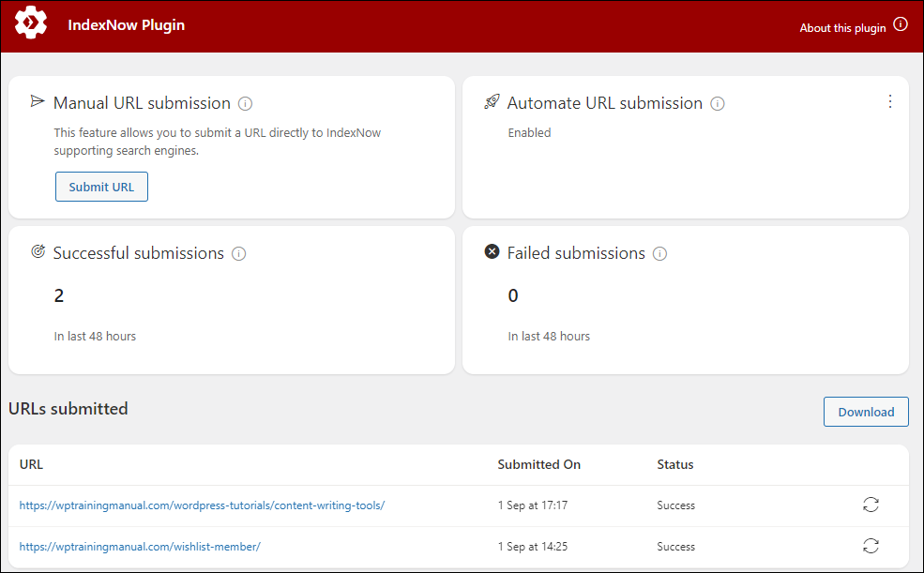The width and height of the screenshot is (924, 573).
Task: Resubmit the content-writing-tools URL via refresh icon
Action: click(871, 505)
